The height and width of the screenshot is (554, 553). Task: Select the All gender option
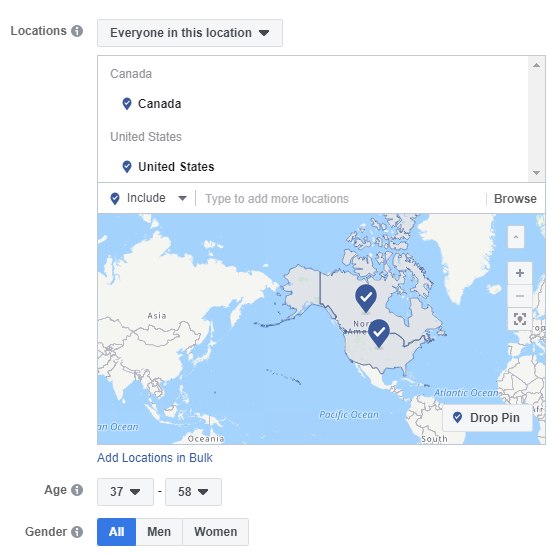click(117, 532)
